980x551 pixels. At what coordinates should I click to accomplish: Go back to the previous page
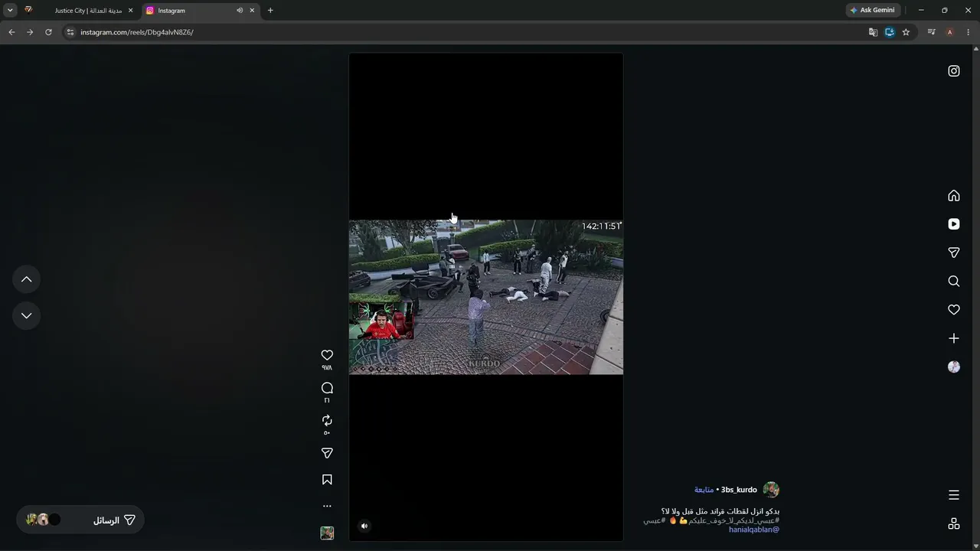coord(11,32)
